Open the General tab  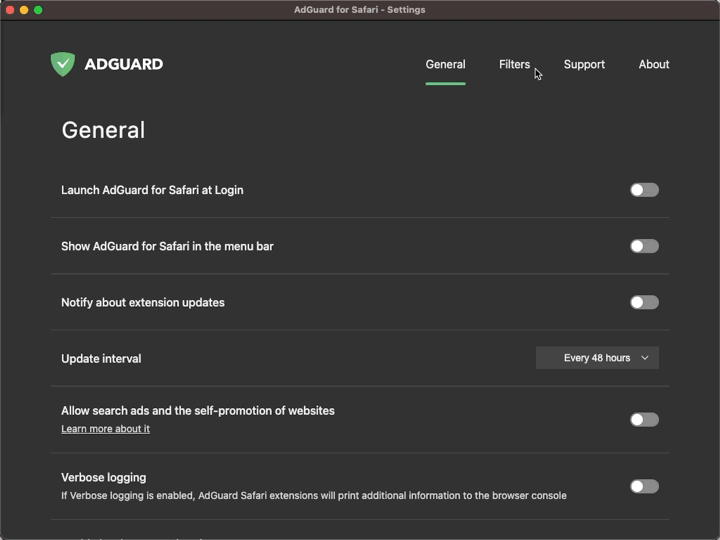coord(445,64)
